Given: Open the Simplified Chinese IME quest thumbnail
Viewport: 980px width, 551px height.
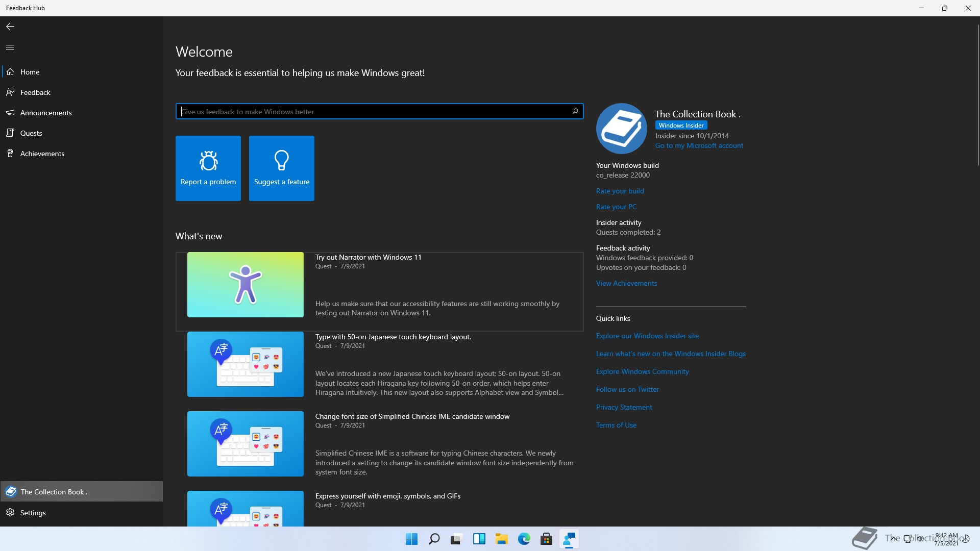Looking at the screenshot, I should (246, 444).
